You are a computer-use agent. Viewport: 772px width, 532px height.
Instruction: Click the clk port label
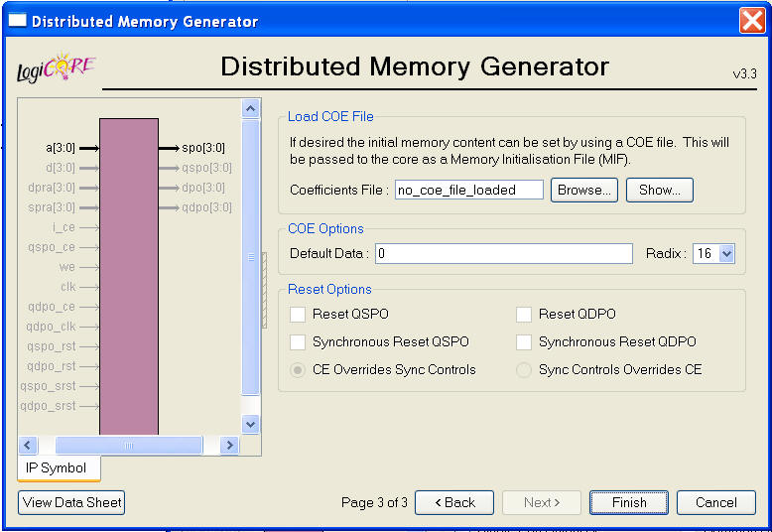point(68,287)
